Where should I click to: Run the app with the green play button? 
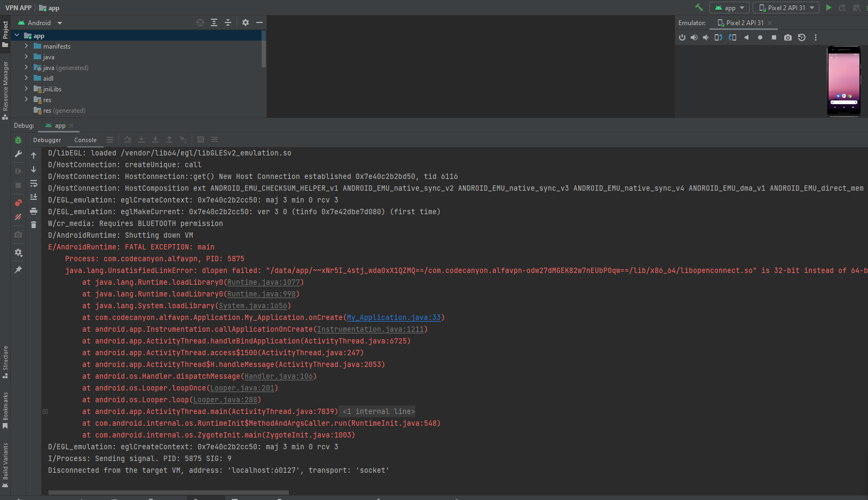[x=828, y=7]
